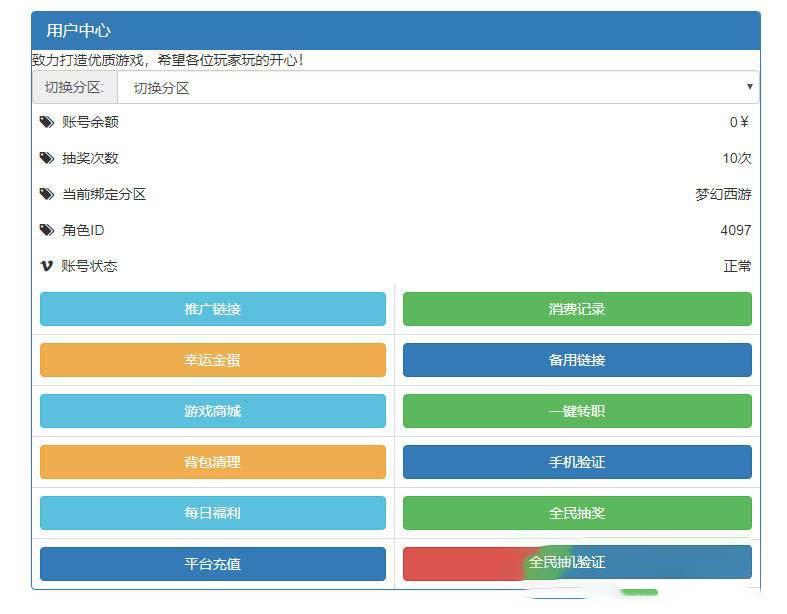Screen dimensions: 787x614
Task: Start 手机验证 phone verification
Action: pyautogui.click(x=577, y=462)
